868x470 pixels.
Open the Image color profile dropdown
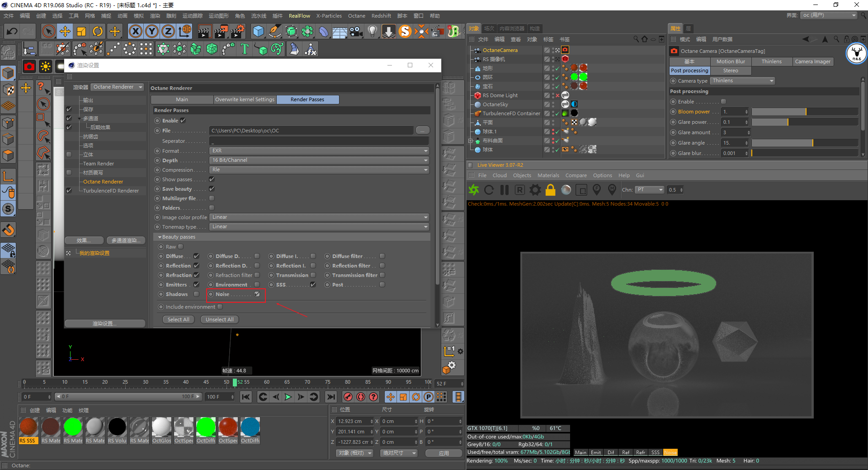(319, 217)
